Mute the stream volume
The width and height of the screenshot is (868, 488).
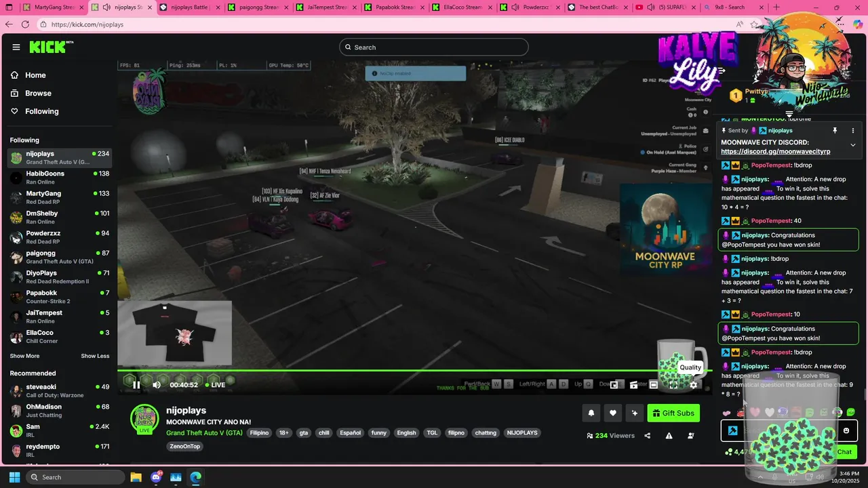point(157,385)
